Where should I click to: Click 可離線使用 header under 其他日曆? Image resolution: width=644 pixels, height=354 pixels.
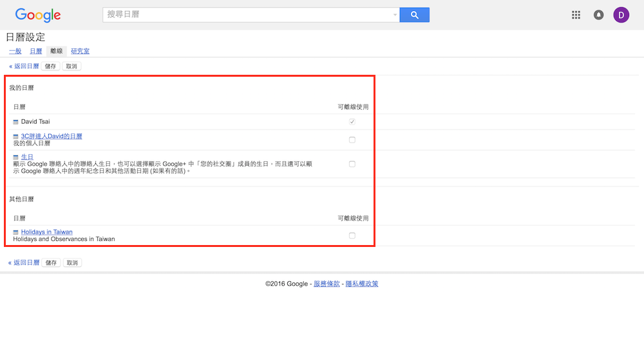tap(353, 219)
